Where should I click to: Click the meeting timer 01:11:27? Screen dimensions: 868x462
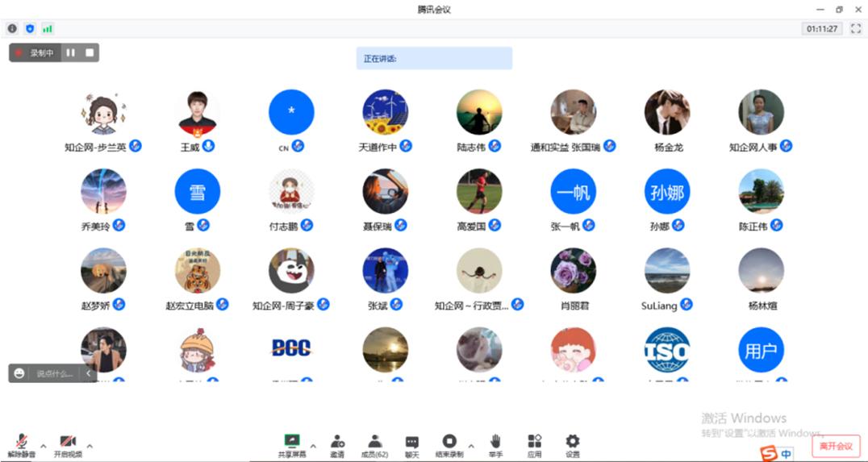pos(822,29)
